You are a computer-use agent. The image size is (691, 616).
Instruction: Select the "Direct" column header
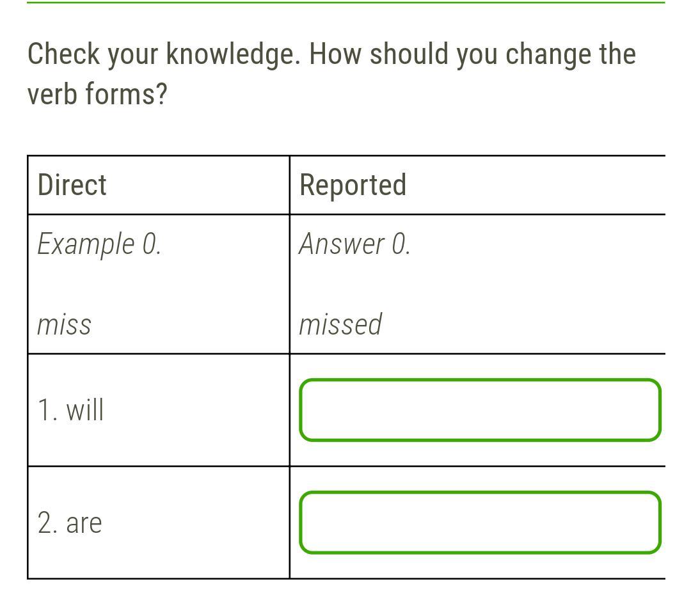click(x=72, y=185)
